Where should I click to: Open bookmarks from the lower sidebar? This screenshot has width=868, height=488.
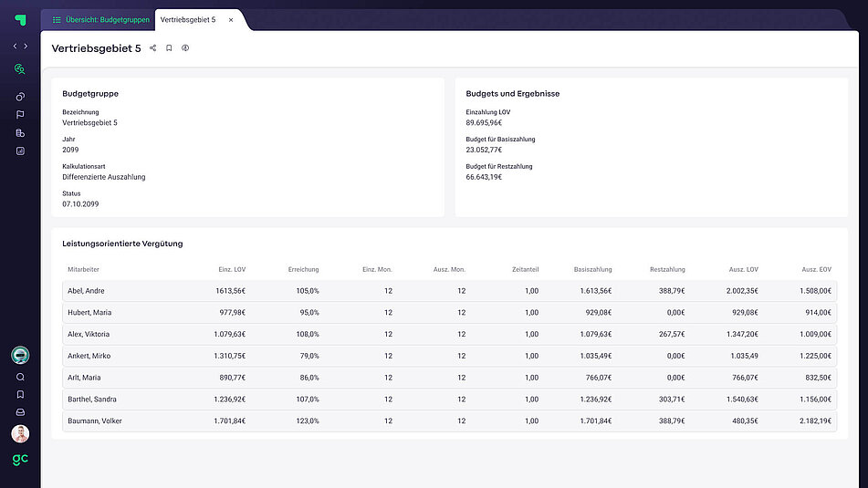click(20, 395)
